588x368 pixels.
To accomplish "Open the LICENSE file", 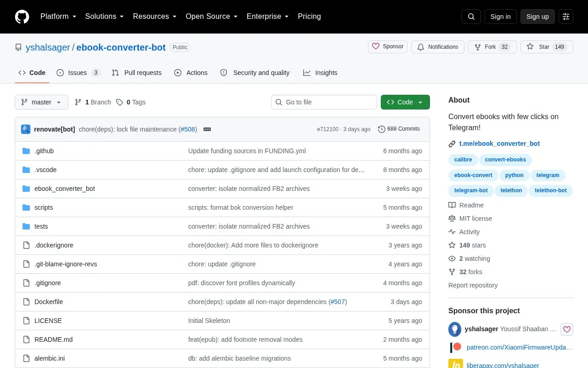I will pos(48,321).
